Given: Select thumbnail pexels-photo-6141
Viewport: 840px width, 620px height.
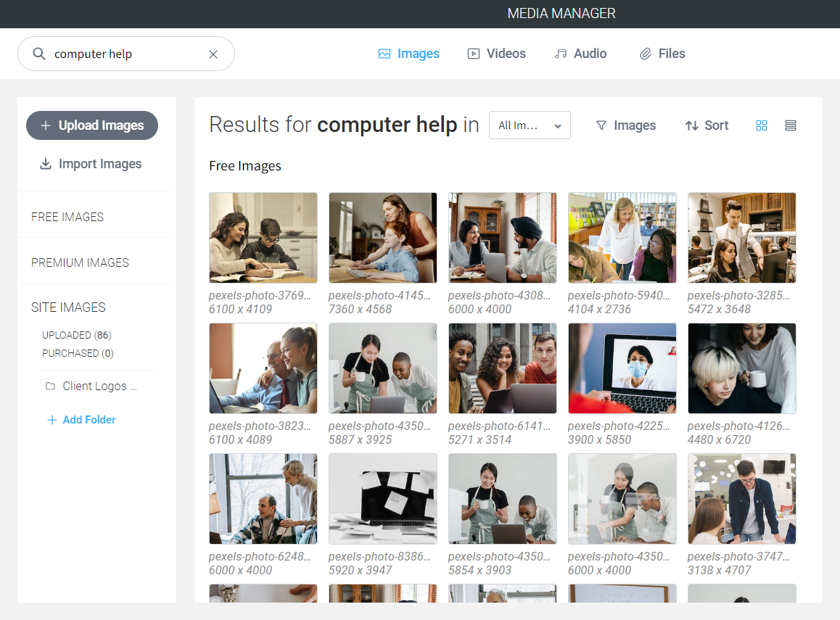Looking at the screenshot, I should click(x=503, y=368).
